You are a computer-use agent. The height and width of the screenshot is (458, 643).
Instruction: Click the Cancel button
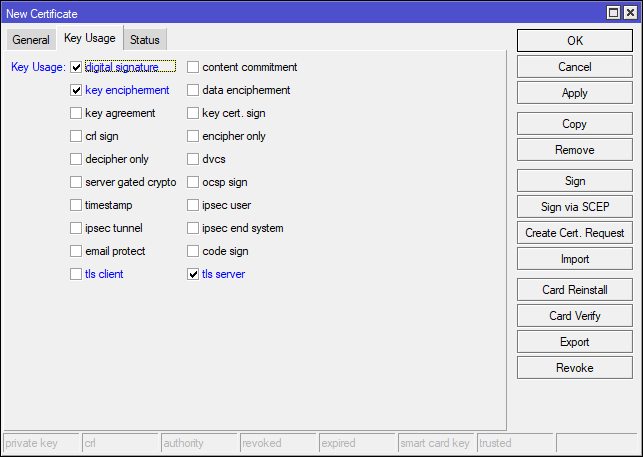click(575, 67)
